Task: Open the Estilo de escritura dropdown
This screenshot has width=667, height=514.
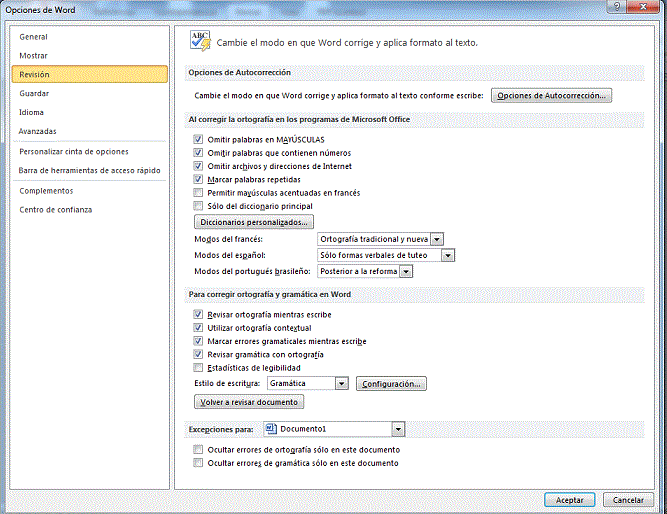Action: click(x=342, y=383)
